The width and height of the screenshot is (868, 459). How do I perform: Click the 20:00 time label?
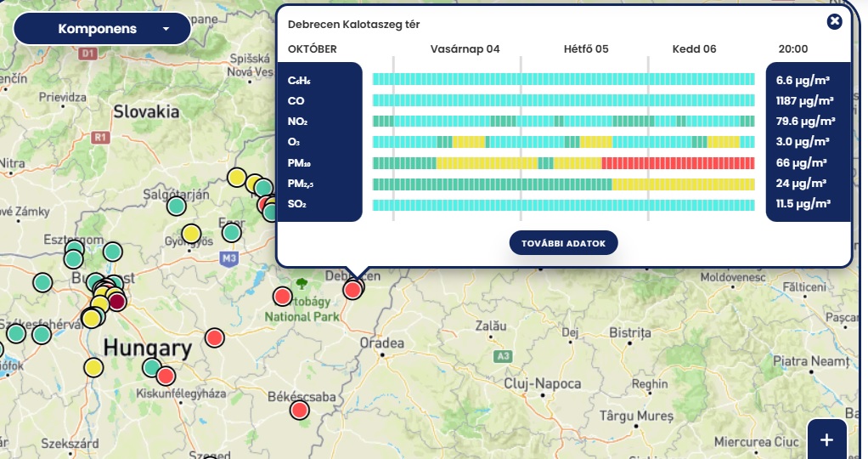tap(792, 48)
